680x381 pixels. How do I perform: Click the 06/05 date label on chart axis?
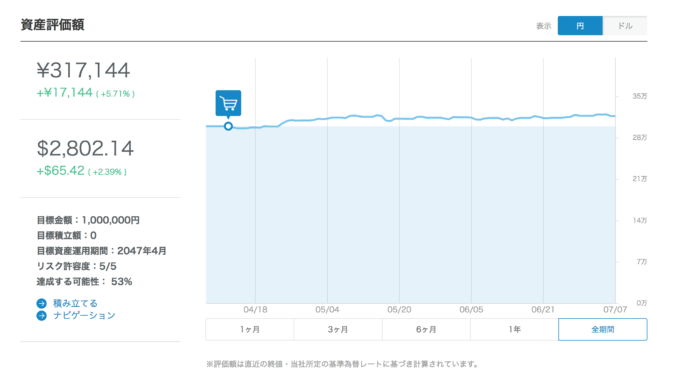click(471, 309)
